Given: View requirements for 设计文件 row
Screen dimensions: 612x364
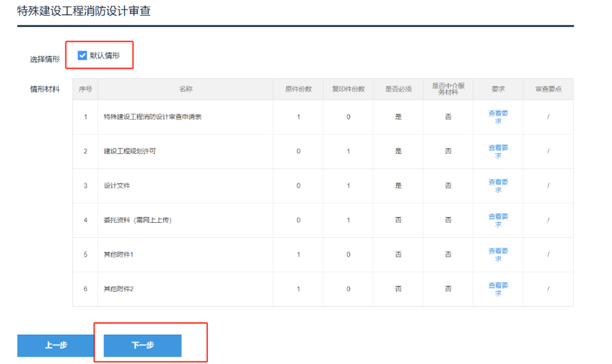Looking at the screenshot, I should coord(498,186).
